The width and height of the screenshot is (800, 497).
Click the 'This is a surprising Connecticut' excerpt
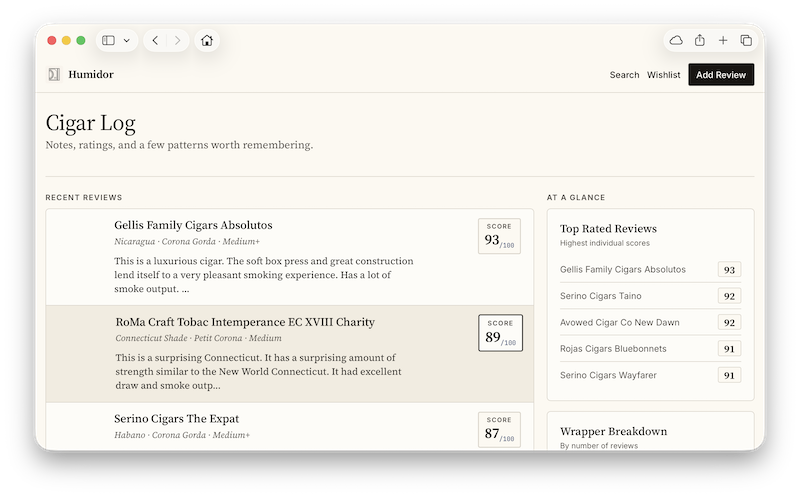click(x=258, y=371)
